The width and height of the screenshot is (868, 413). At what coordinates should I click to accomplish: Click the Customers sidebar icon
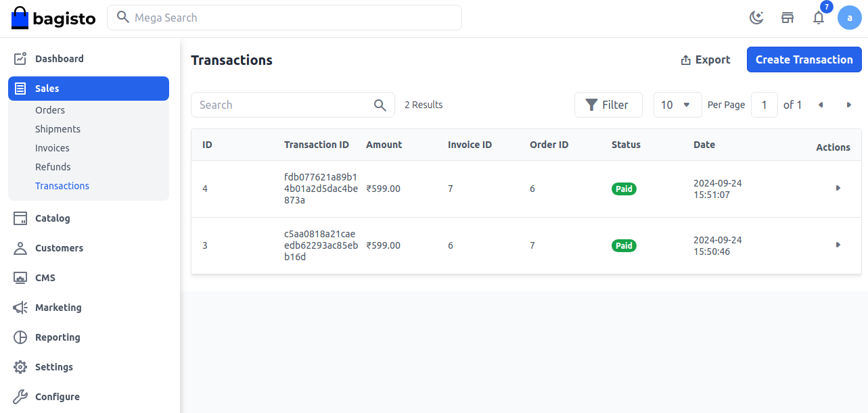[x=20, y=247]
